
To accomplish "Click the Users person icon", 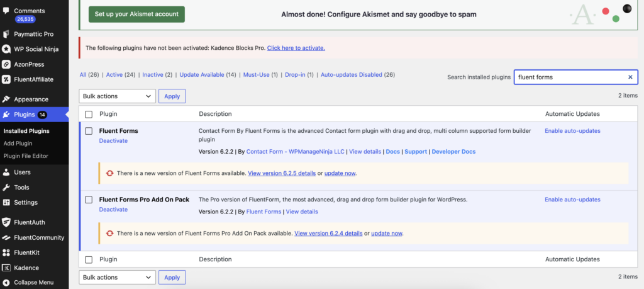I will click(x=6, y=172).
